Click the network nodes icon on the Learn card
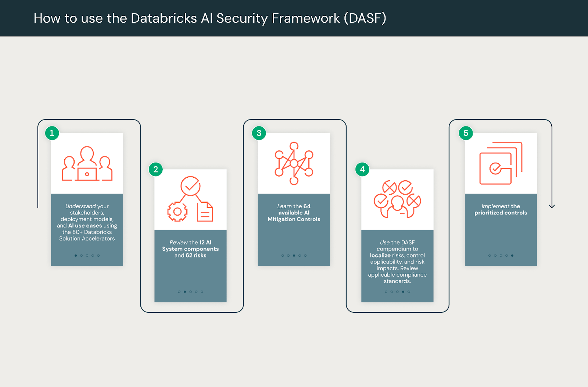The width and height of the screenshot is (588, 387). (x=294, y=163)
